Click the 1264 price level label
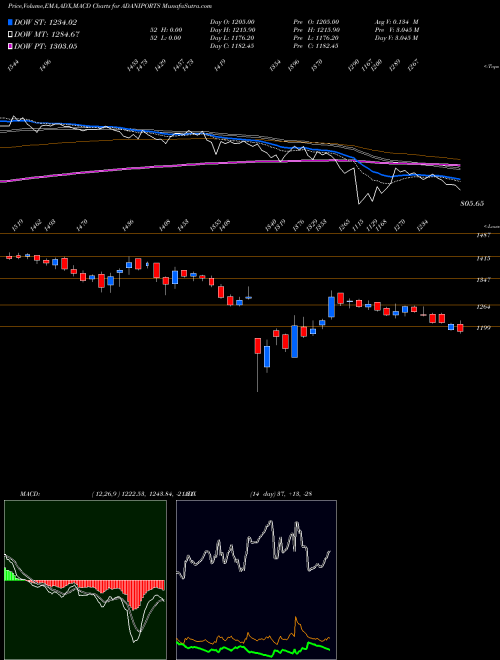 483,307
